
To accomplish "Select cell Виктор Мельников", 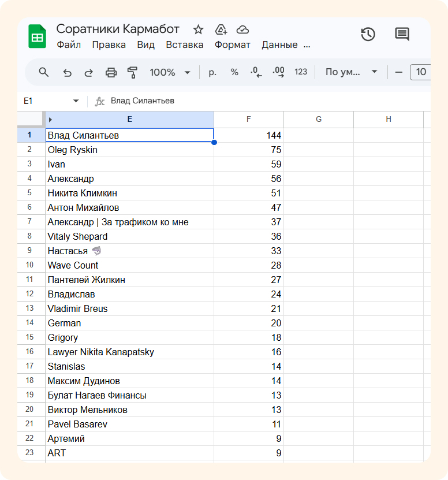I will pyautogui.click(x=129, y=410).
